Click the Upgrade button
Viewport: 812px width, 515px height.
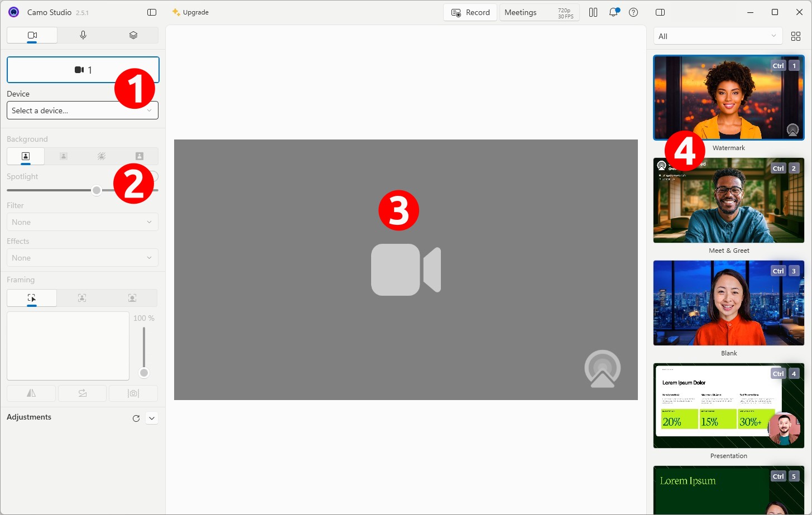[x=190, y=12]
